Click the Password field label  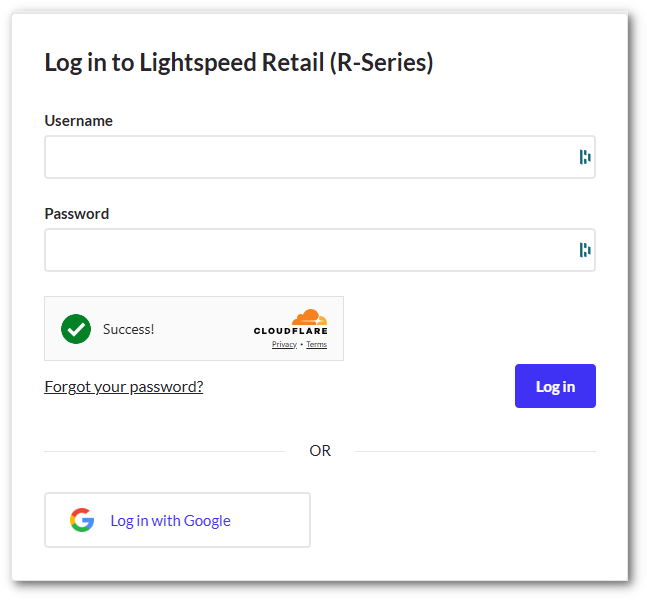click(77, 214)
